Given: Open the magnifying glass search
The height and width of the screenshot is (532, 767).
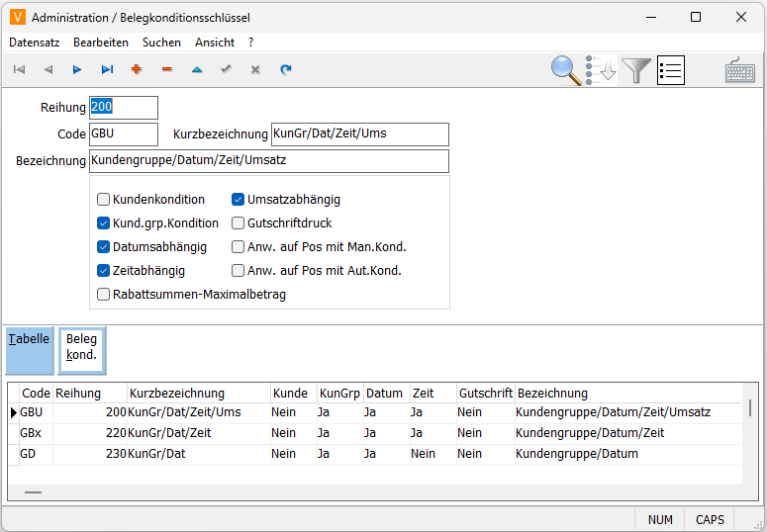Looking at the screenshot, I should 566,70.
